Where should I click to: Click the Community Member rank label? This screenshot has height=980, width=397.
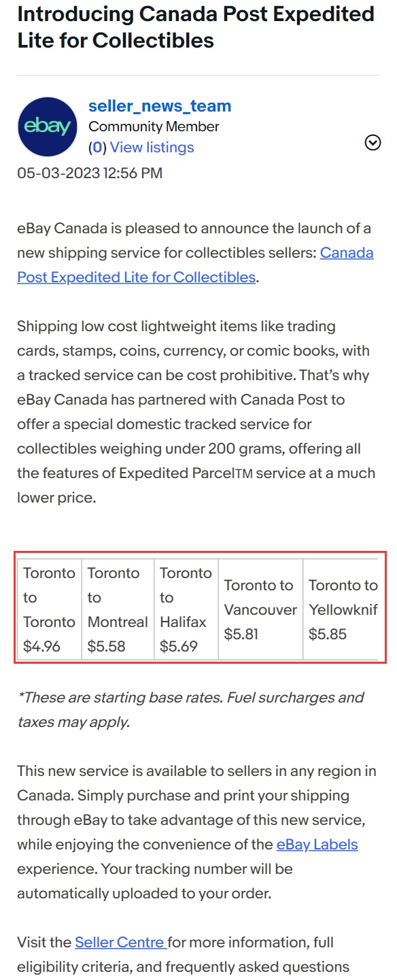[154, 126]
